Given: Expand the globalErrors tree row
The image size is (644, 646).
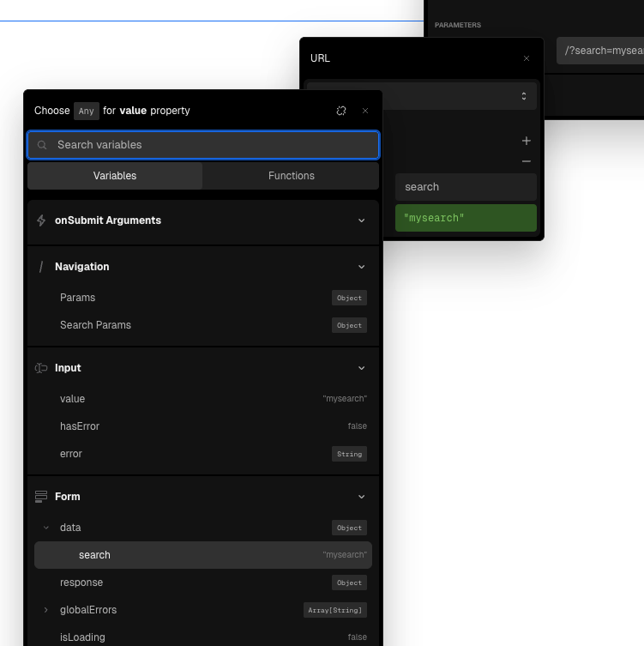Looking at the screenshot, I should click(46, 610).
